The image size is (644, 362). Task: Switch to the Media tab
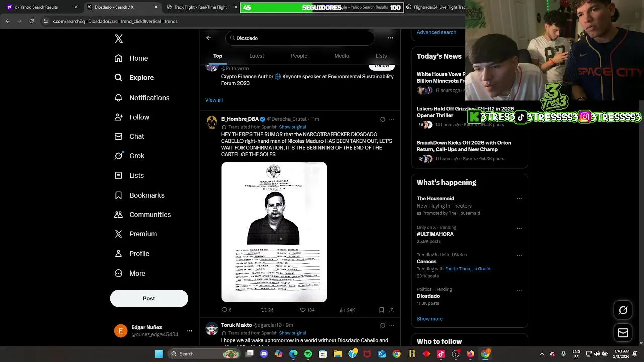(342, 56)
